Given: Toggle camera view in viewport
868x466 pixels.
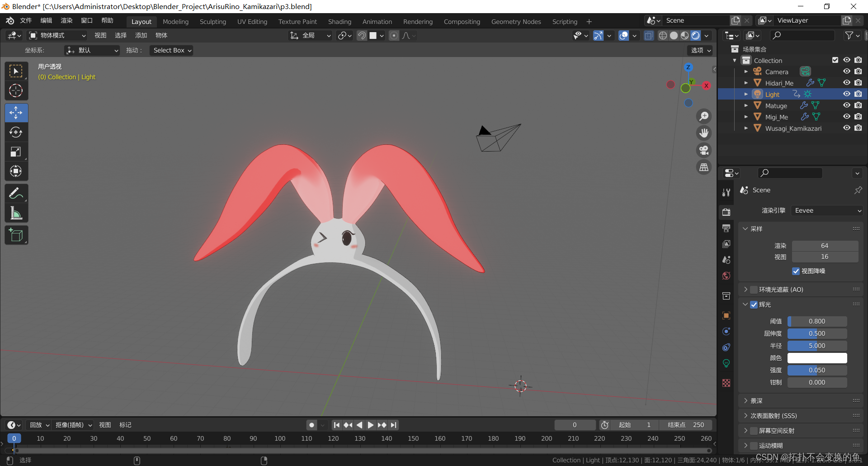Looking at the screenshot, I should coord(704,150).
